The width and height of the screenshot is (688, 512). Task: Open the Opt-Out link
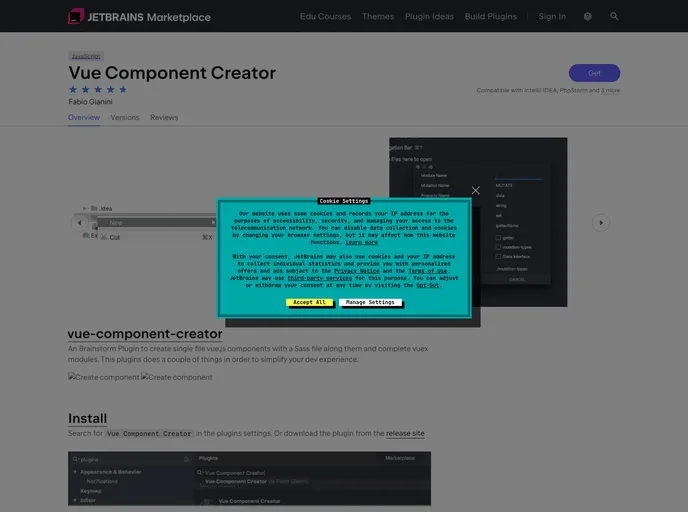click(427, 285)
